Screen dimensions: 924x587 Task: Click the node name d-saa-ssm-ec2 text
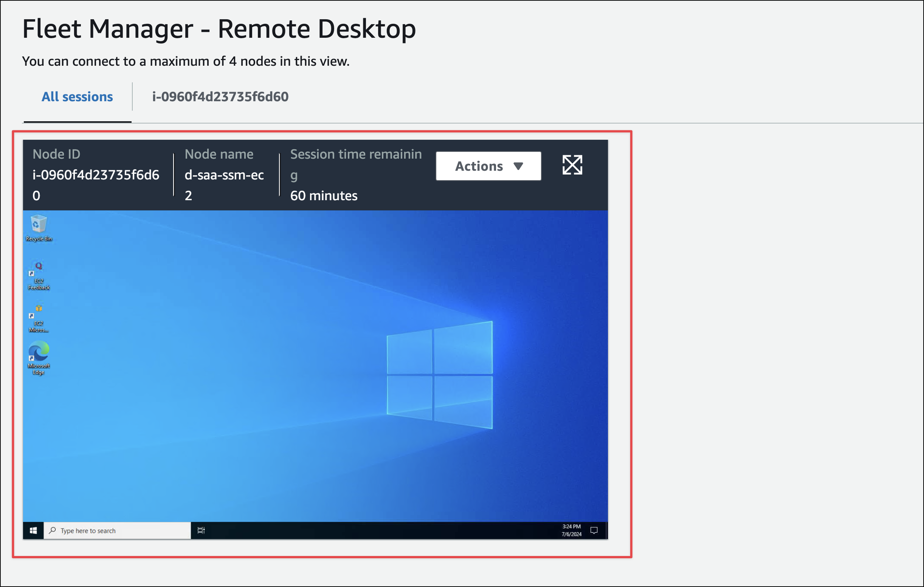point(224,175)
